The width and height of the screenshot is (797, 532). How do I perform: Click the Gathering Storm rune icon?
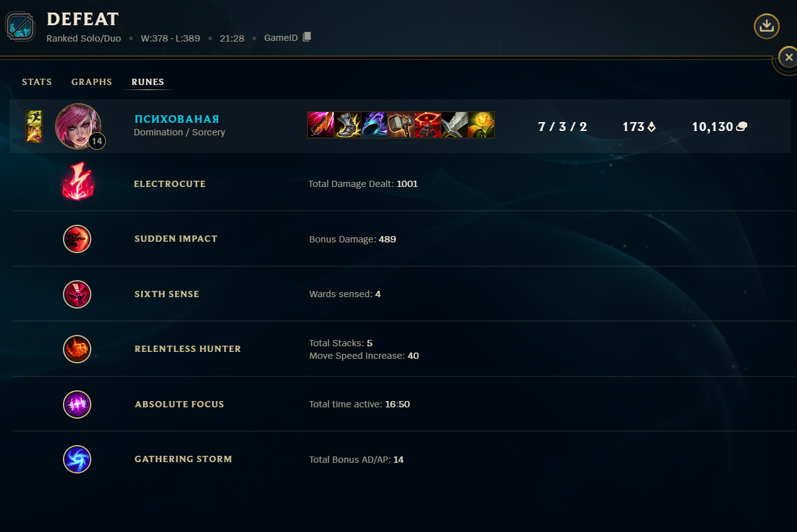pos(77,459)
